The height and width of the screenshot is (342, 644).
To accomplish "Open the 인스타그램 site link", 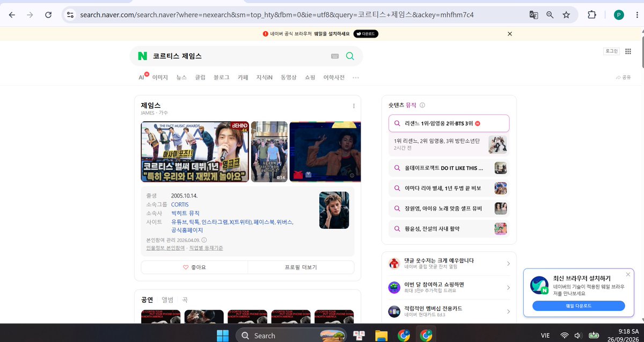I will (x=215, y=222).
